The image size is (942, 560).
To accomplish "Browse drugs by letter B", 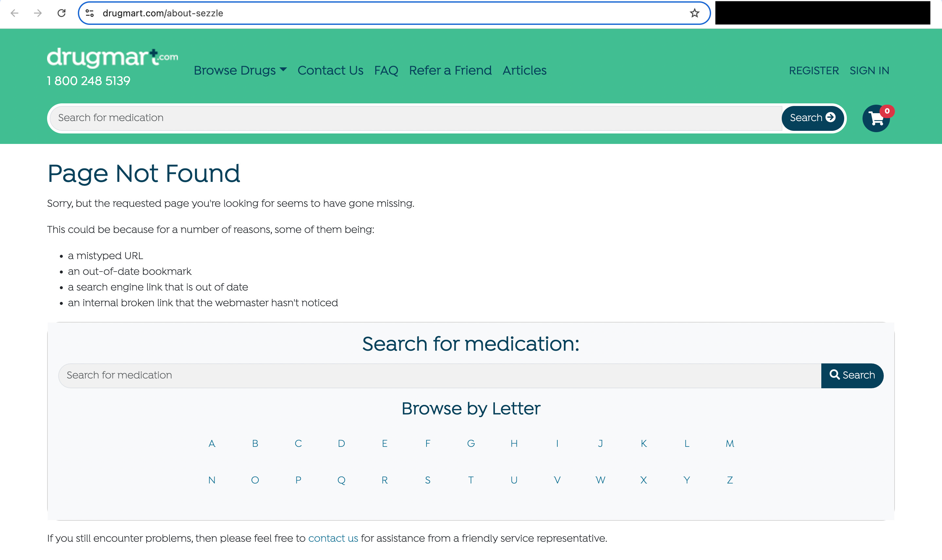I will (x=255, y=444).
